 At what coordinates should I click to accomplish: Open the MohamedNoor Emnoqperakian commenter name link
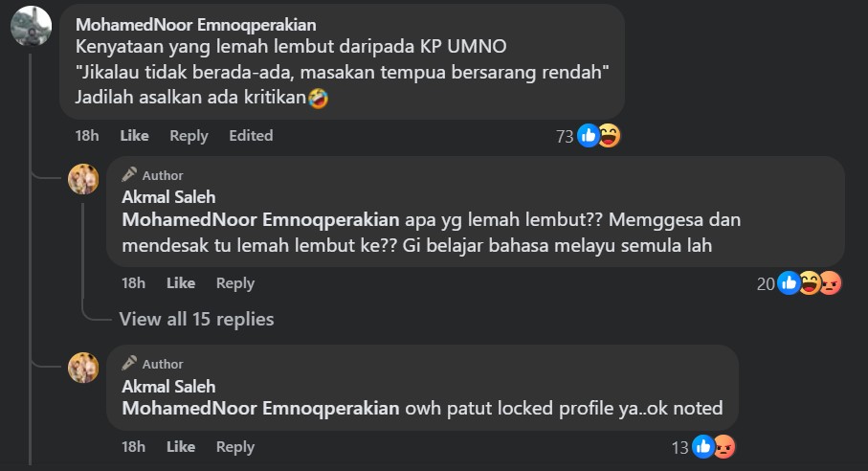196,25
